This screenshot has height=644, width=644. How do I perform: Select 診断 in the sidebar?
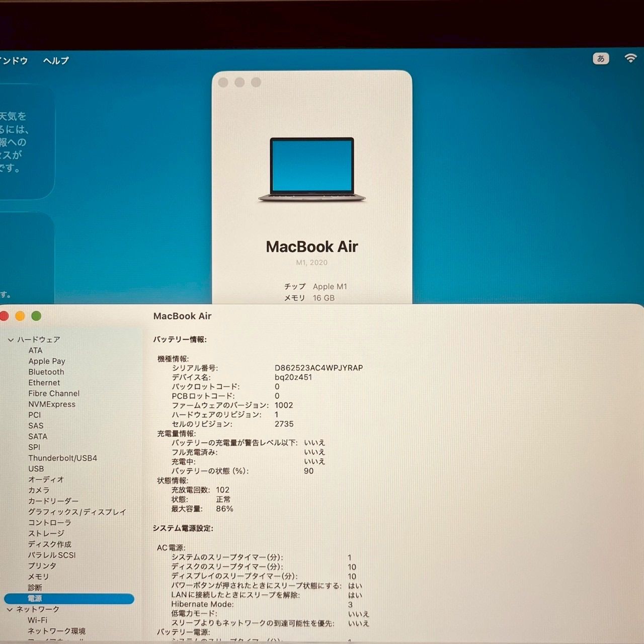35,587
